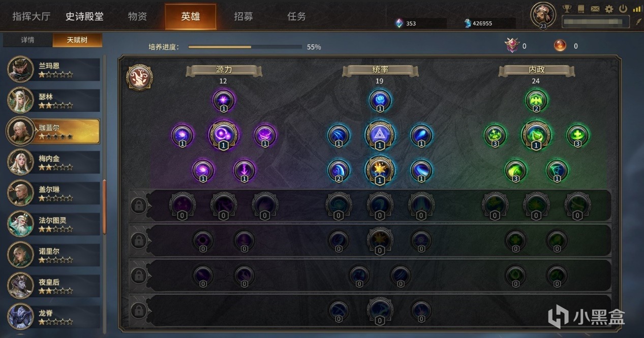
Task: Open the 招募 tab
Action: (243, 16)
